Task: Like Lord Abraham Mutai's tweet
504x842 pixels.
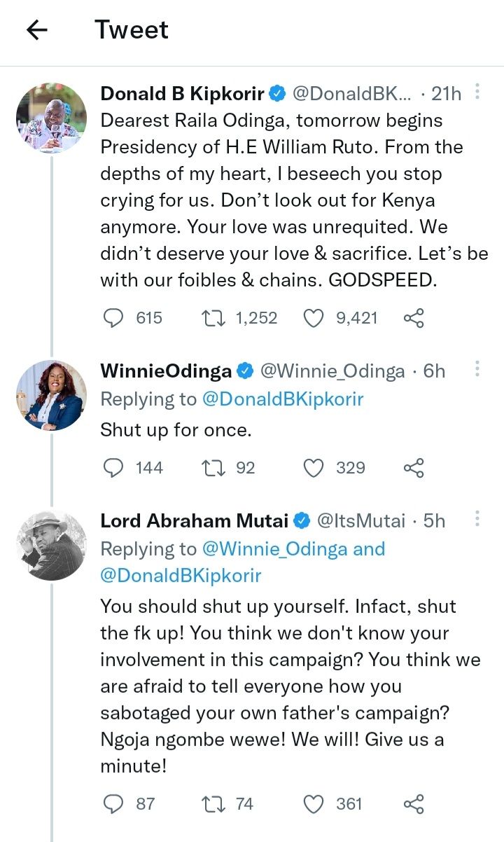Action: 314,803
